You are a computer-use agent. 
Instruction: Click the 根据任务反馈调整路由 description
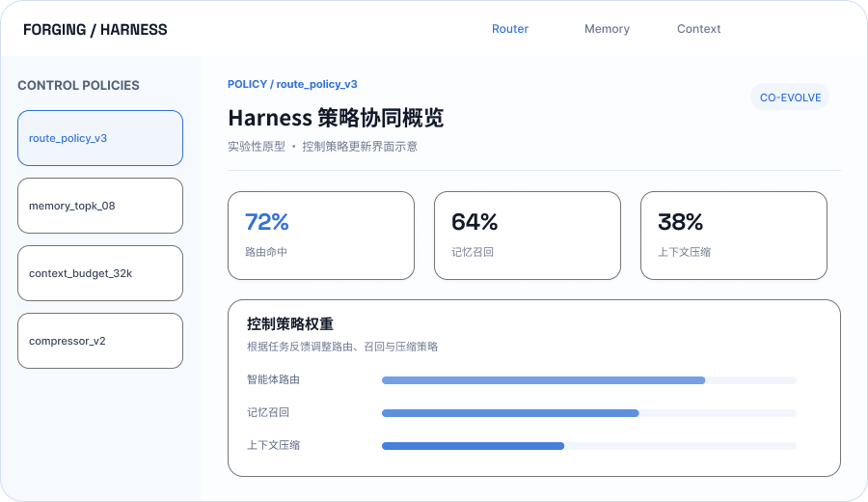(342, 347)
